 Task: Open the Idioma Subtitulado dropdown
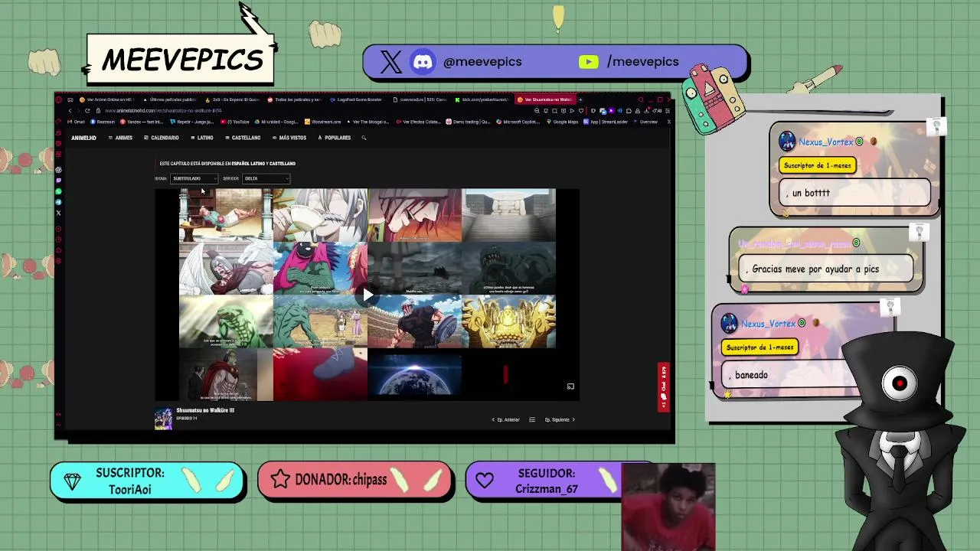[x=194, y=178]
